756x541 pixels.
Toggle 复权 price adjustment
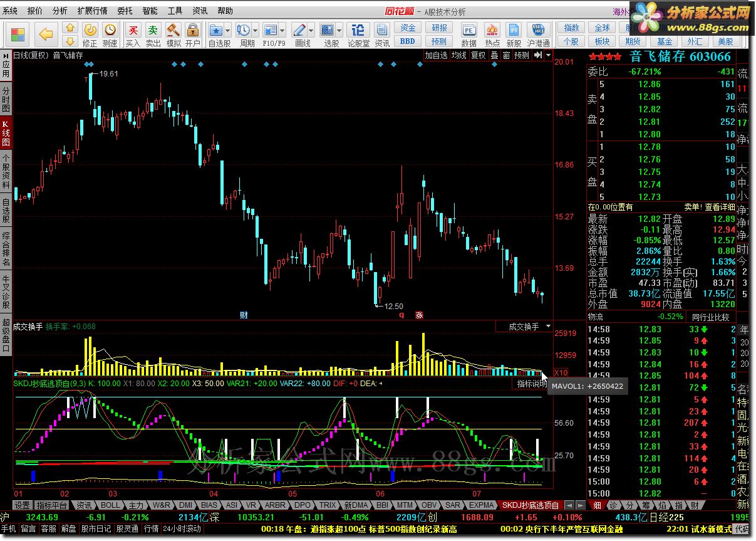[479, 55]
